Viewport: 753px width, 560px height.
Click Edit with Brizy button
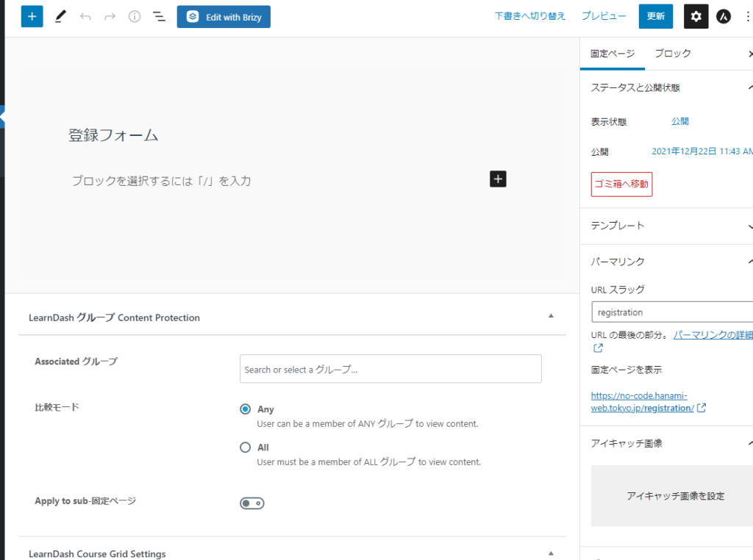click(x=224, y=17)
